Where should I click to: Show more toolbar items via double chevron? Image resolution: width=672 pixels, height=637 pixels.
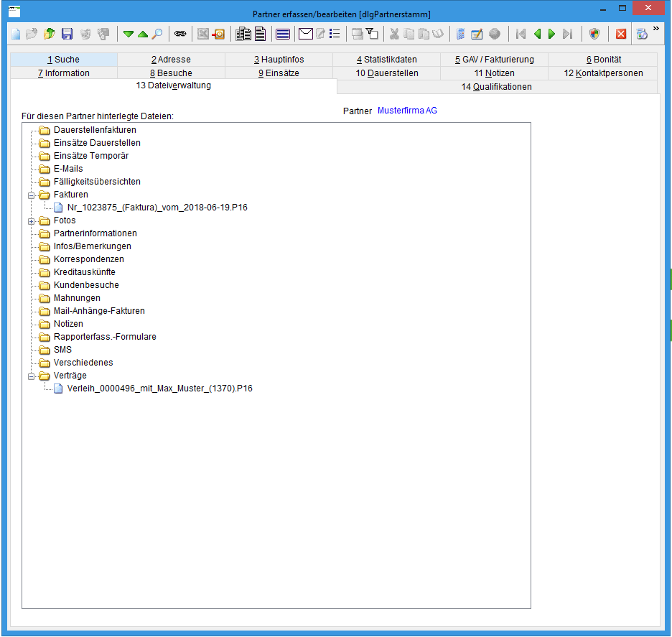click(x=656, y=29)
